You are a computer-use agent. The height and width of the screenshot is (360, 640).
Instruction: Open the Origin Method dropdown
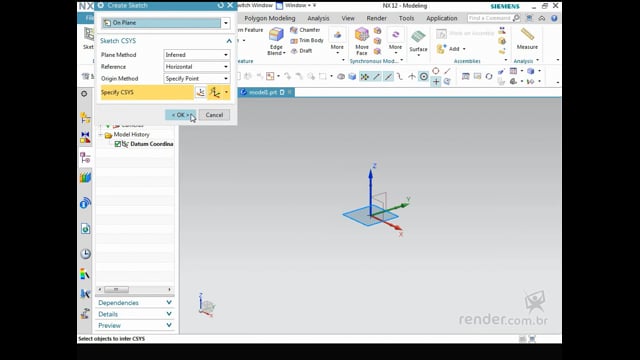coord(197,78)
